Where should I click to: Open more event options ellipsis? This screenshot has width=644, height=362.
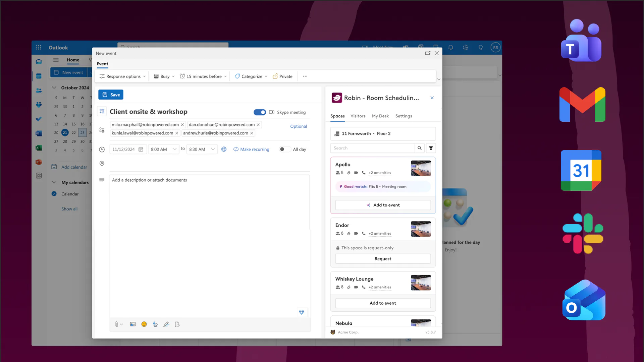coord(305,76)
